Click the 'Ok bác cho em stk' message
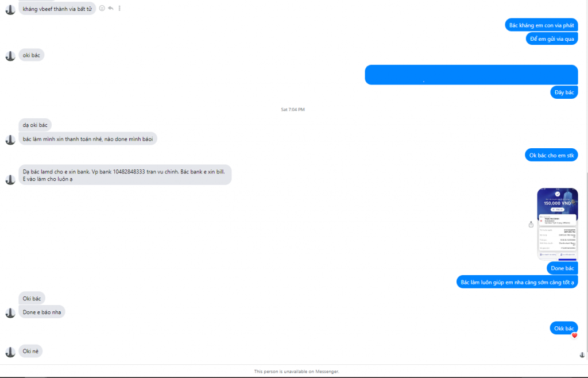This screenshot has width=588, height=378. tap(551, 155)
